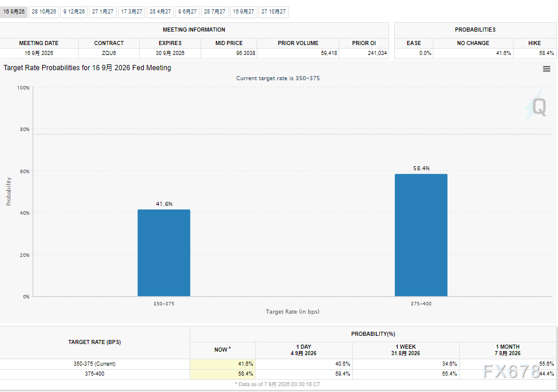Click the 40.6% one-day value
Image resolution: width=558 pixels, height=392 pixels.
(x=342, y=364)
